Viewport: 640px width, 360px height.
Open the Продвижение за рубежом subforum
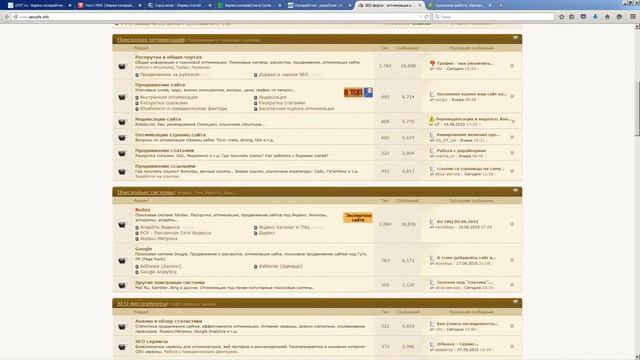tap(170, 75)
